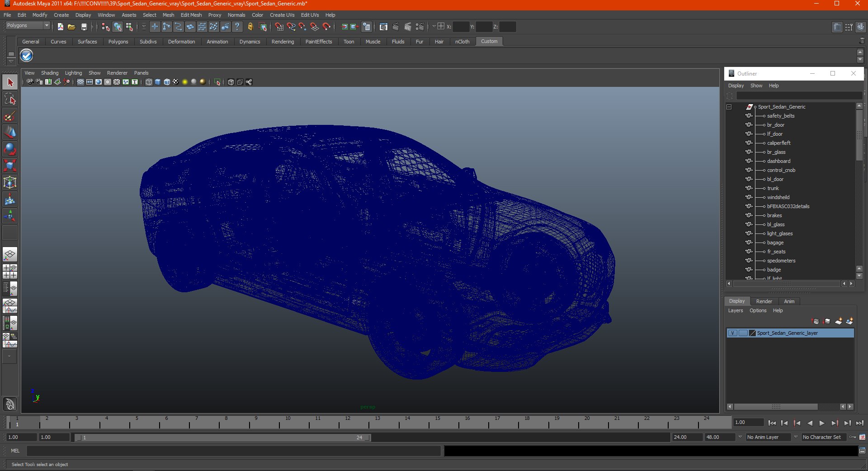Image resolution: width=868 pixels, height=471 pixels.
Task: Select the Scale tool
Action: (x=10, y=166)
